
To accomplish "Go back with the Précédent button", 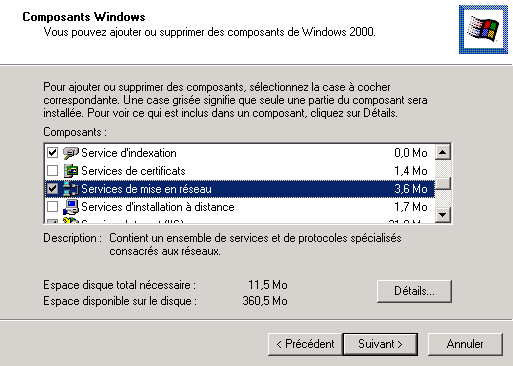I will click(x=305, y=344).
